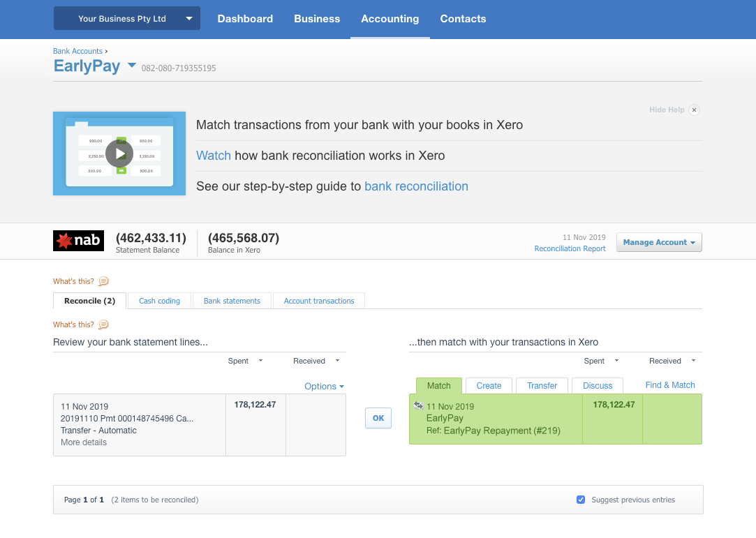Select the EarlyPay account title

pyautogui.click(x=87, y=66)
